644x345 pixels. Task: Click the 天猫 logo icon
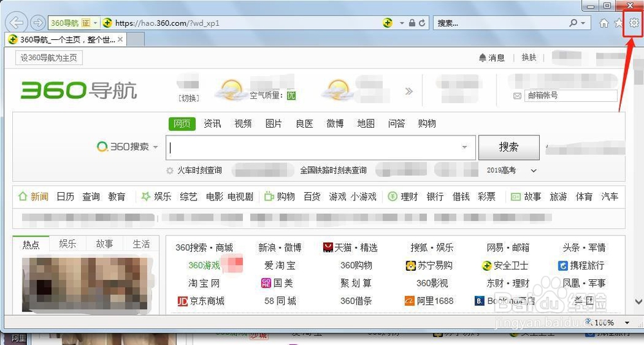pyautogui.click(x=328, y=247)
